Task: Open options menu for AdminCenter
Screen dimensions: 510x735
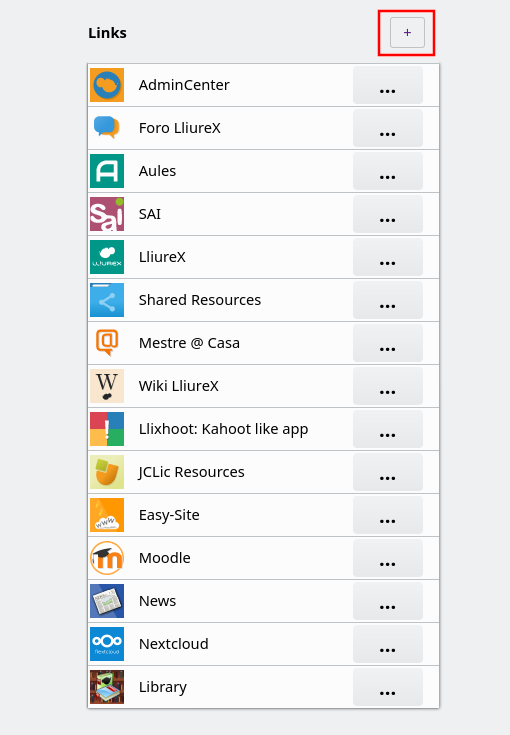Action: (x=388, y=85)
